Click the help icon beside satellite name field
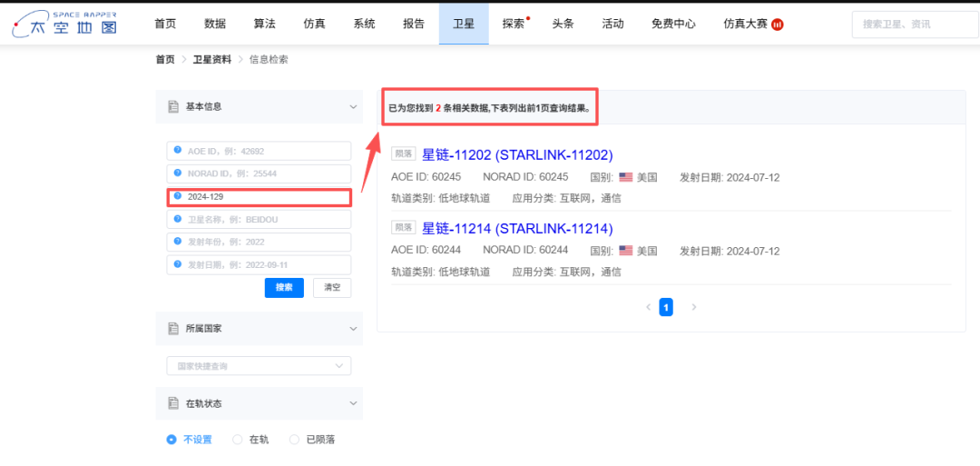Screen dimensions: 980x466 coord(178,219)
